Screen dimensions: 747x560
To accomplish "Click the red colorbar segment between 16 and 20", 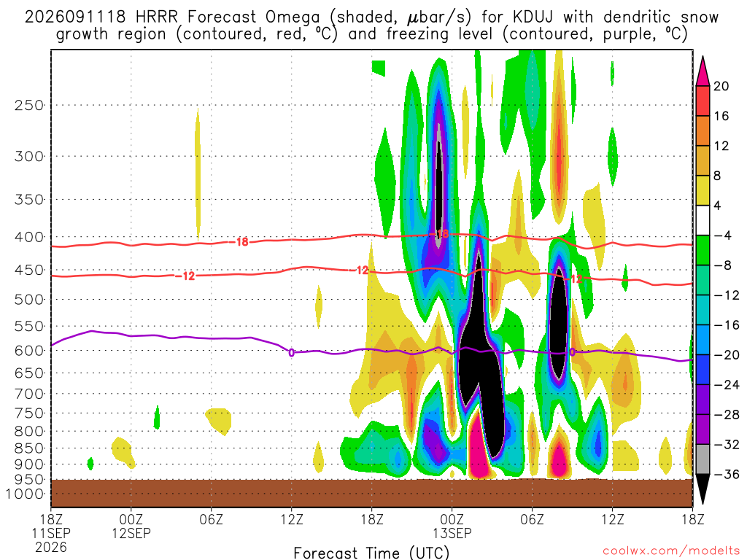I will pyautogui.click(x=703, y=101).
